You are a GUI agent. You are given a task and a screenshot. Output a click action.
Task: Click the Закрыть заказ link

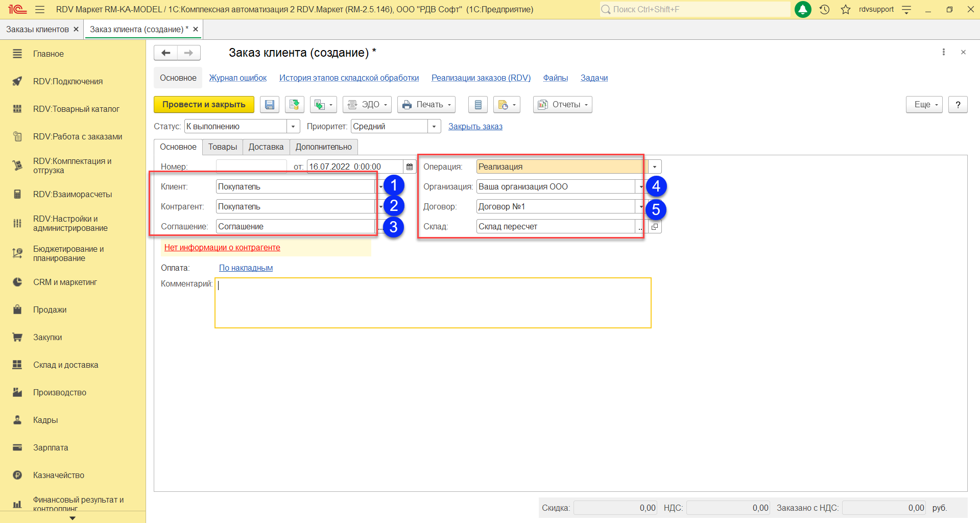[x=475, y=127]
